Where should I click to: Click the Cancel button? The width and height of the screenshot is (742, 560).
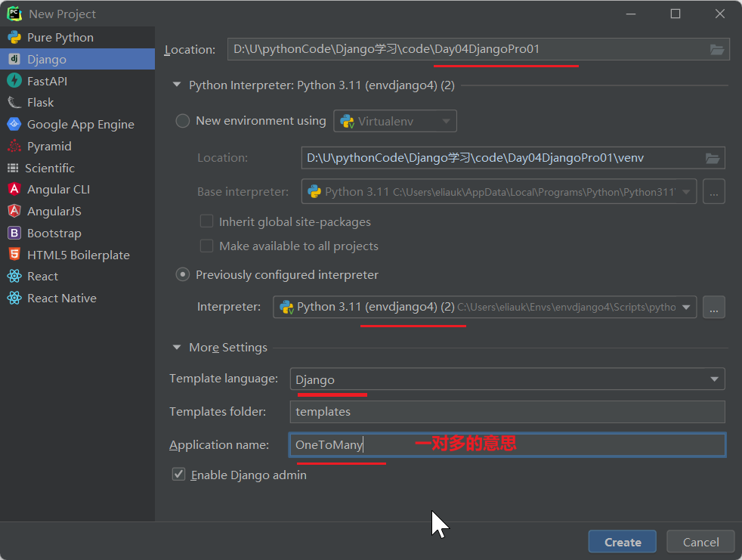tap(700, 542)
